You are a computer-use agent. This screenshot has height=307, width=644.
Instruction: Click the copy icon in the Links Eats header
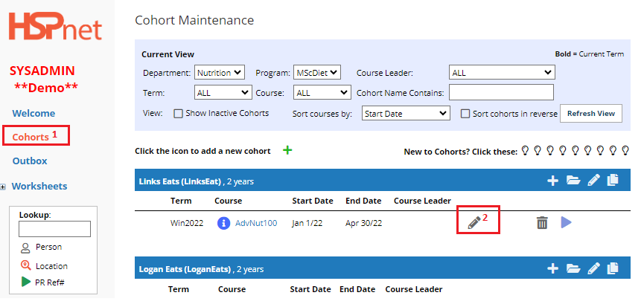tap(613, 180)
